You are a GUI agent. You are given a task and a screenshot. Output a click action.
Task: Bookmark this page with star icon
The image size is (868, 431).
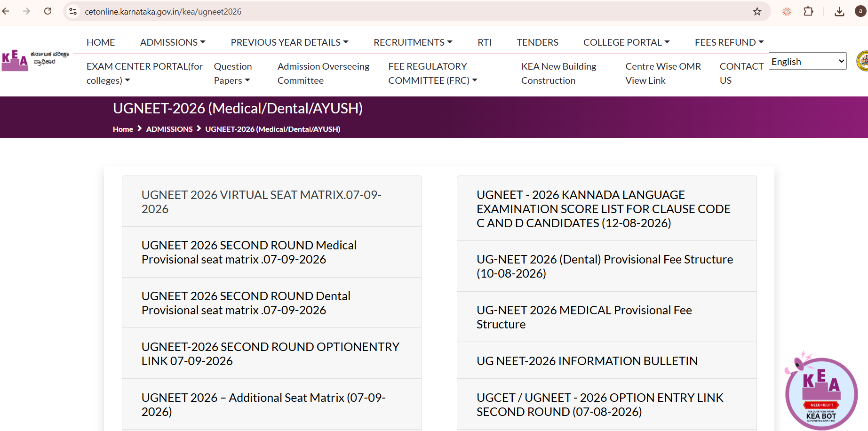coord(757,11)
